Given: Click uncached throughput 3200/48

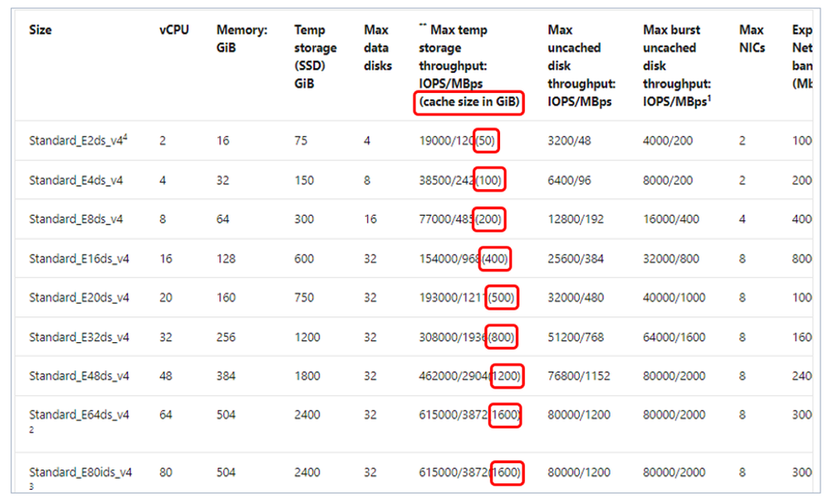Looking at the screenshot, I should [x=569, y=141].
